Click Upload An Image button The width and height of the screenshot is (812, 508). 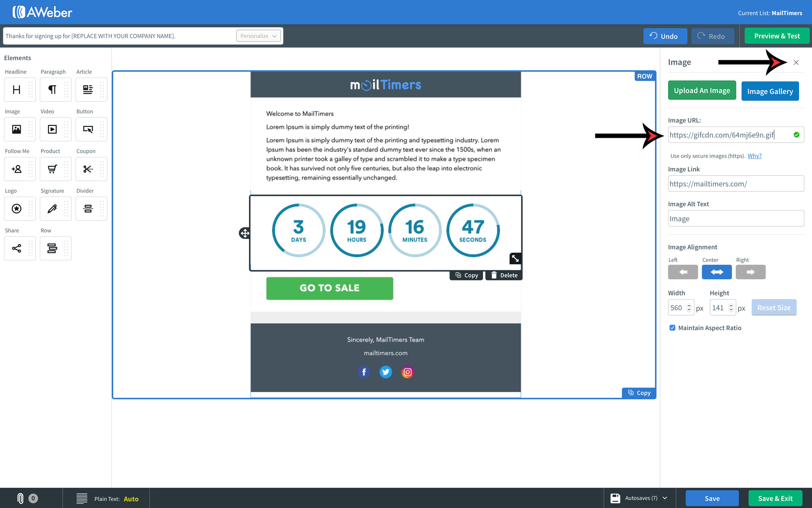tap(702, 90)
